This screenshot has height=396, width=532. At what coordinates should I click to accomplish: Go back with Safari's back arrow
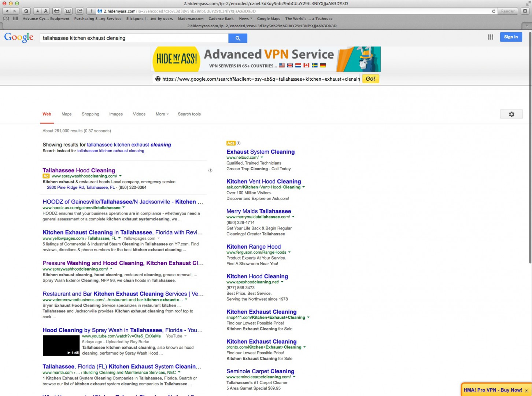pos(7,11)
